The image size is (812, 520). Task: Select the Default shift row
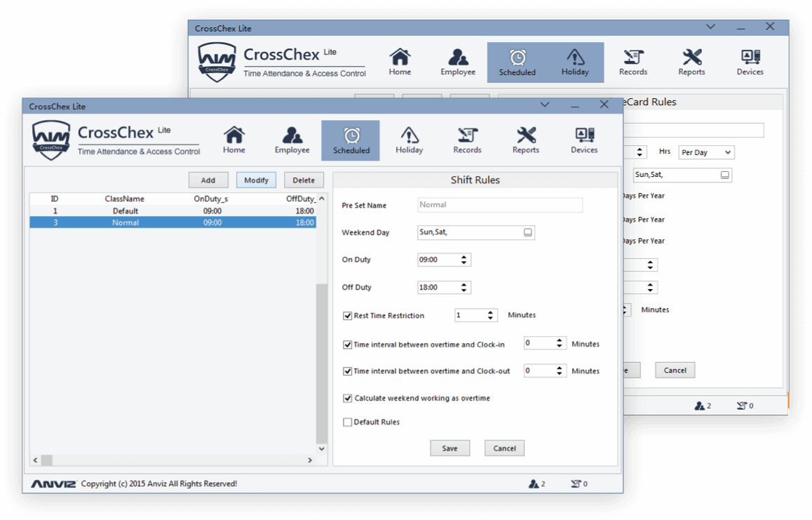point(172,211)
